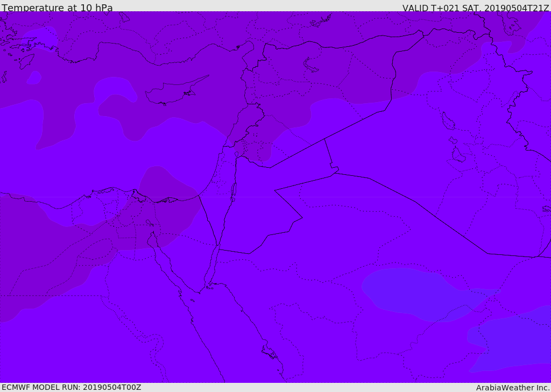Click the 'VALID T+021 SAT. 20190504T21Z' timestamp text
Screen dimensions: 551x392
[x=476, y=8]
